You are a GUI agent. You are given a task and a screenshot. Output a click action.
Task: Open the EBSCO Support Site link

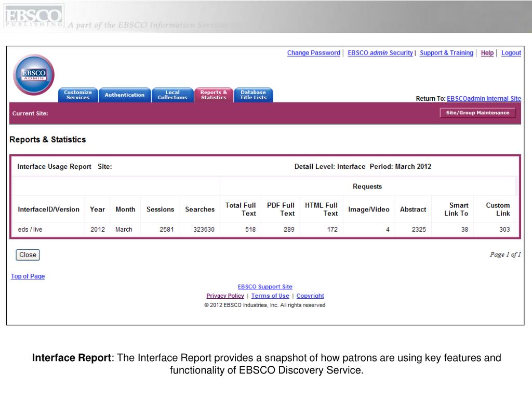pos(265,287)
